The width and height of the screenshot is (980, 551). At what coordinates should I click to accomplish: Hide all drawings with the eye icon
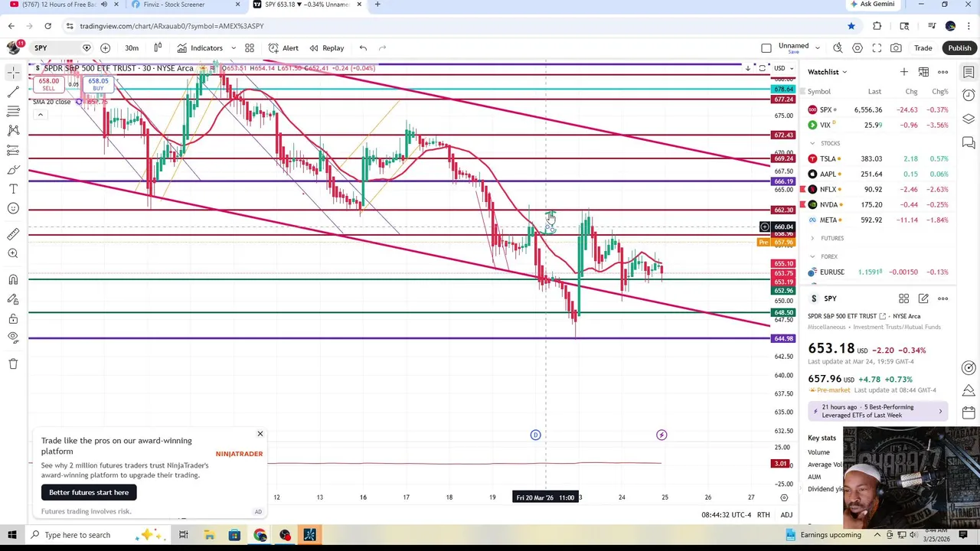click(13, 337)
